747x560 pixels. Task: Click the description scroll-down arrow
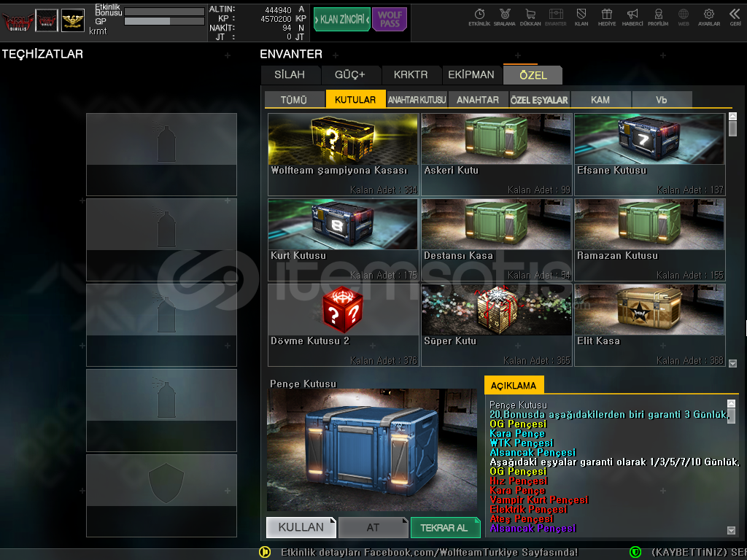click(x=731, y=531)
